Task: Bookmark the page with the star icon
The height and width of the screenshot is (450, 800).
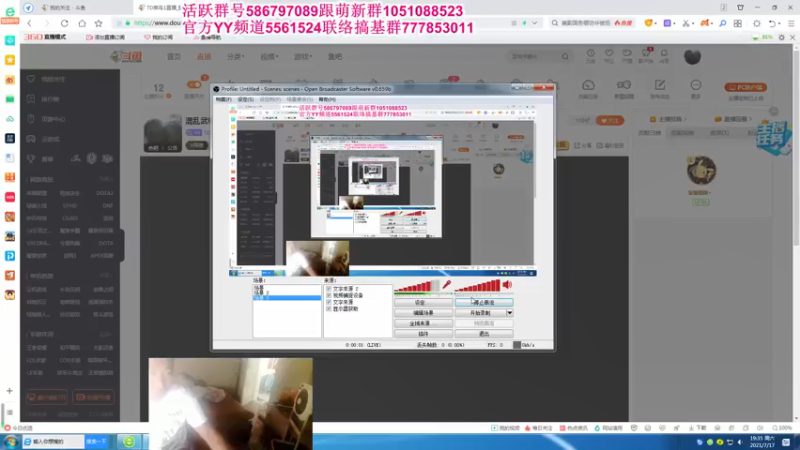Action: click(98, 23)
